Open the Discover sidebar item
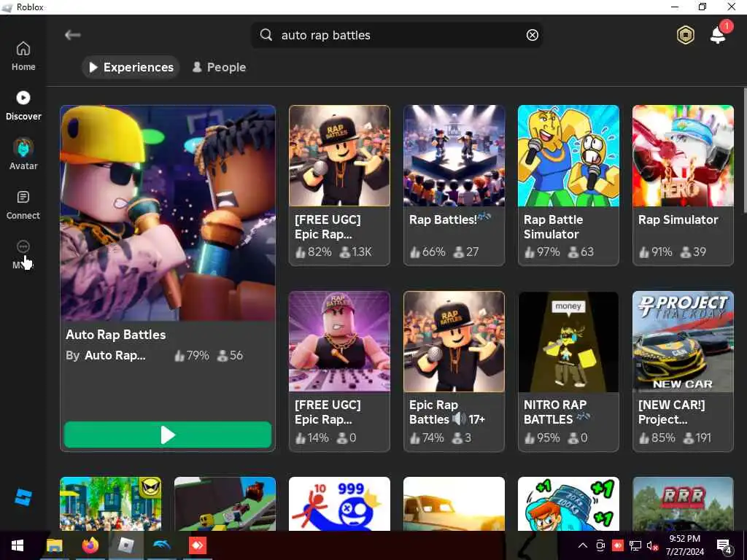The height and width of the screenshot is (560, 747). point(23,106)
